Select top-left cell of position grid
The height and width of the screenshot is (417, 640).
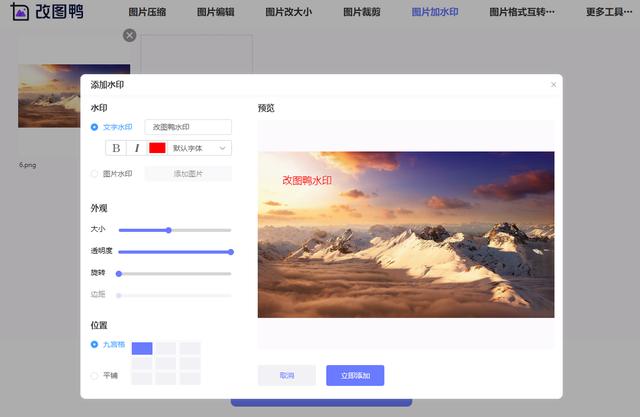(142, 348)
